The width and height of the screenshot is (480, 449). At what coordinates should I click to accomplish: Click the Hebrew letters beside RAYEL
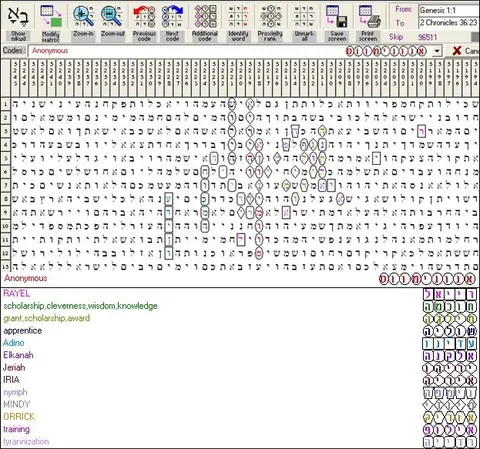(x=450, y=294)
